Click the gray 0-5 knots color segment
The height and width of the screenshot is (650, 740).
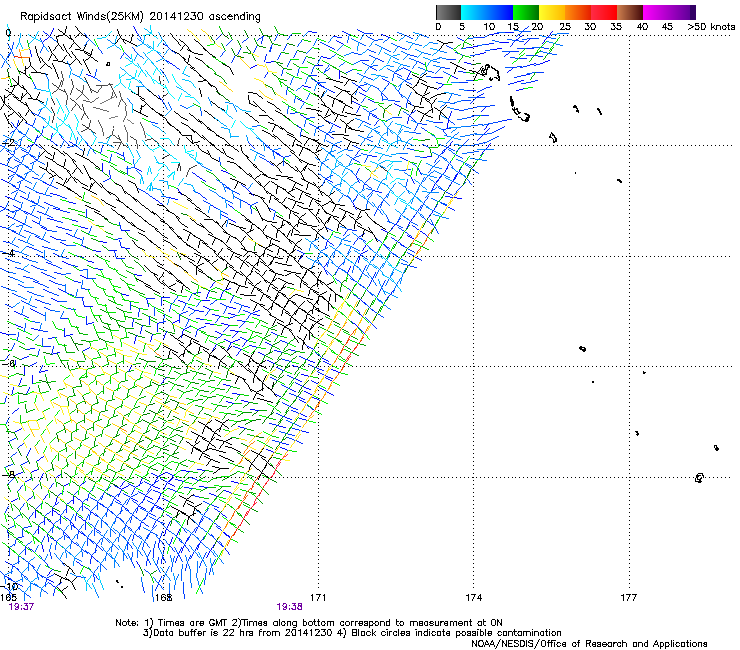448,12
